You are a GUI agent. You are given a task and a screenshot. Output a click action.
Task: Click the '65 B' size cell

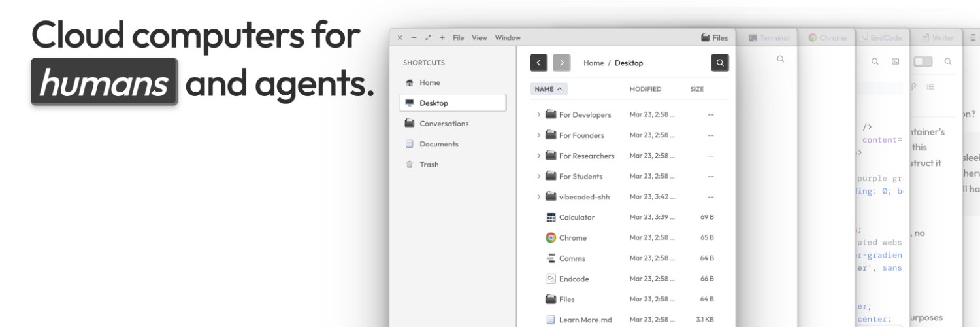click(x=707, y=237)
